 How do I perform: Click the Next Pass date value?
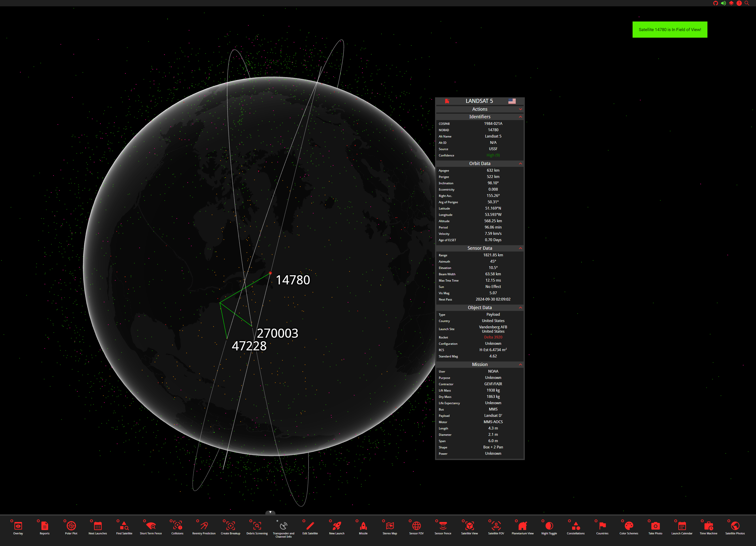point(493,300)
